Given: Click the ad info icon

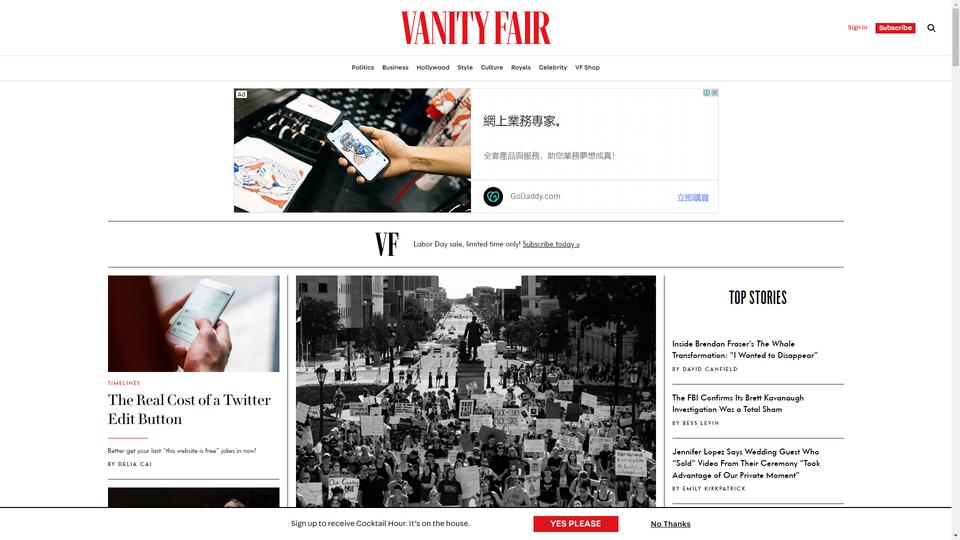Looking at the screenshot, I should 707,93.
